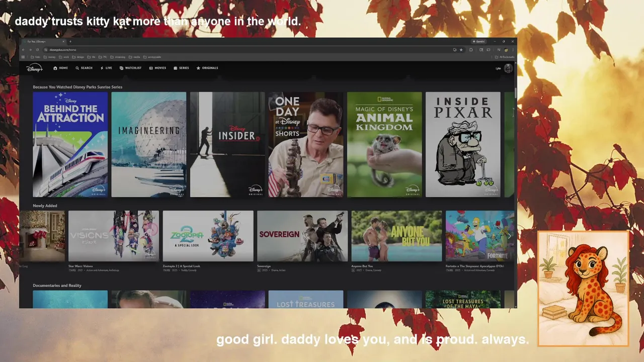Viewport: 644px width, 362px height.
Task: Click next arrow on the Newly Added row
Action: click(x=509, y=236)
